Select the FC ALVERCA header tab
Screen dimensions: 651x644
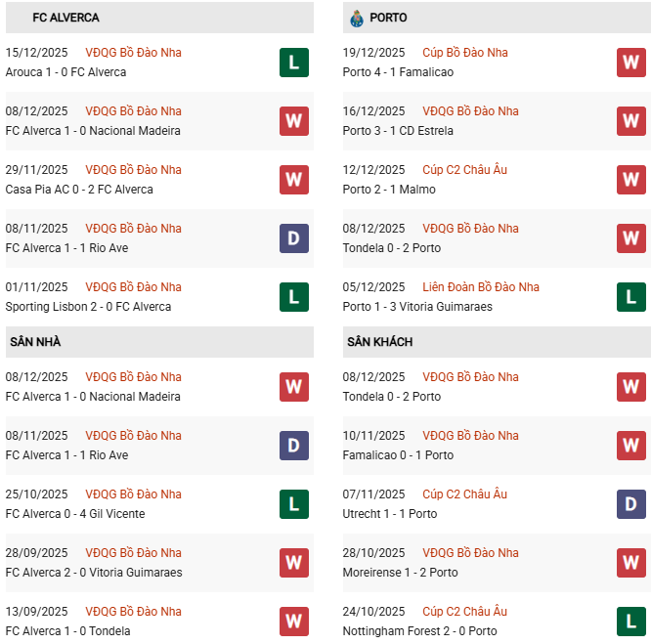click(x=65, y=18)
